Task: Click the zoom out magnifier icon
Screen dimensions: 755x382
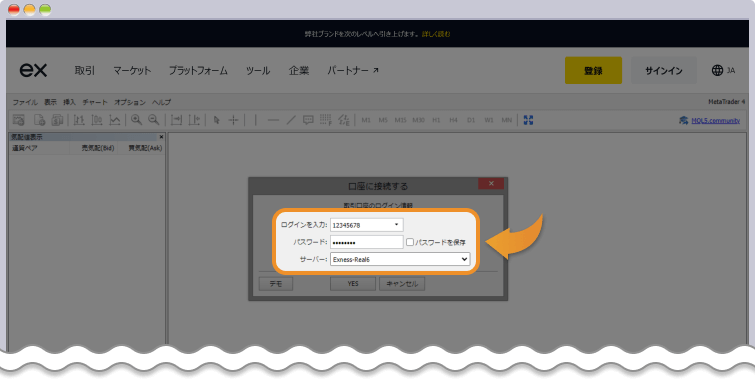Action: (154, 120)
